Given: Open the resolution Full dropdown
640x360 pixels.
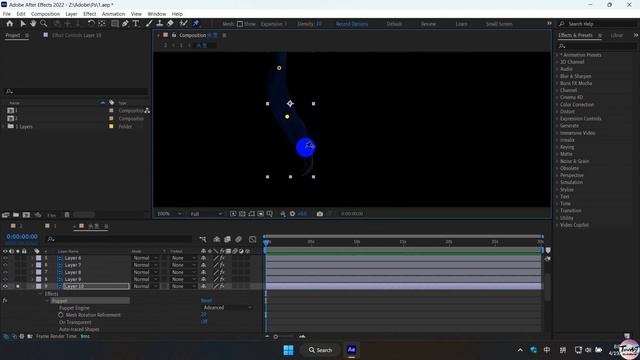Looking at the screenshot, I should [207, 213].
